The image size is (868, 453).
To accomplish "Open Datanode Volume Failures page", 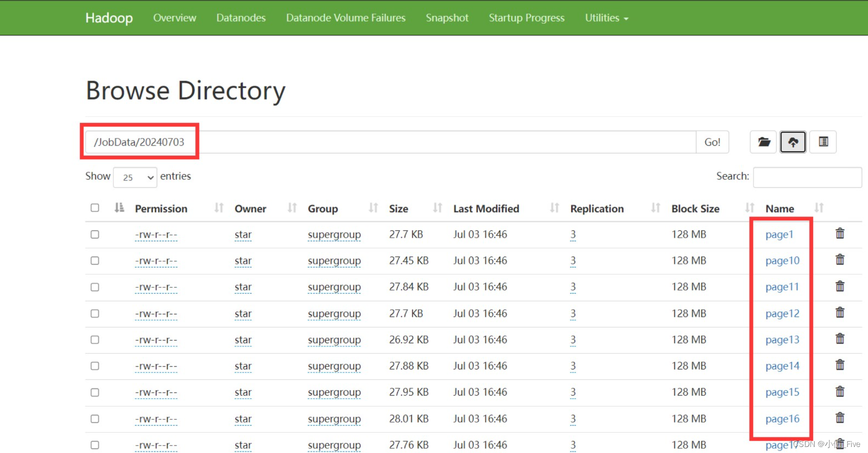I will [x=346, y=18].
